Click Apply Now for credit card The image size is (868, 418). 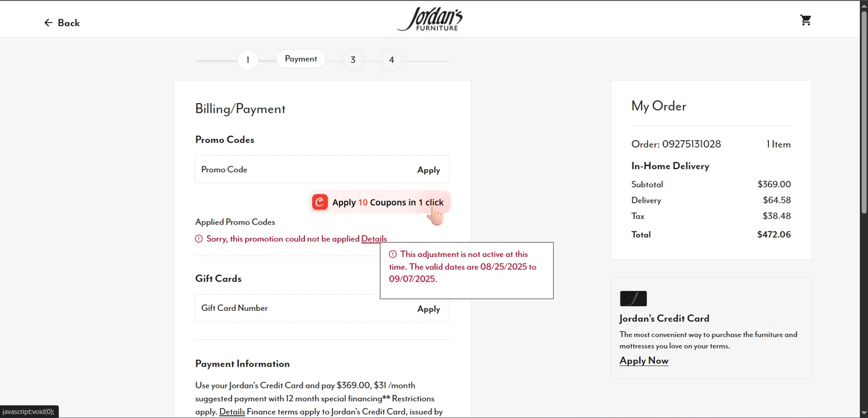click(x=644, y=360)
